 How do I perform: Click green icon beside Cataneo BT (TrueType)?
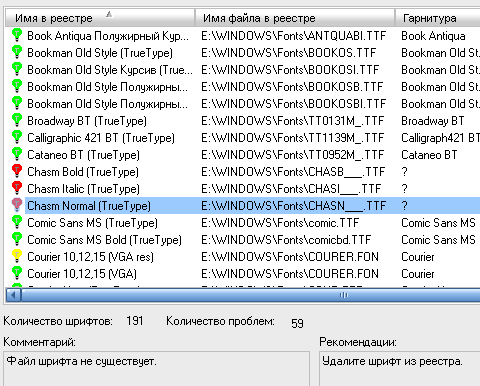pos(17,154)
